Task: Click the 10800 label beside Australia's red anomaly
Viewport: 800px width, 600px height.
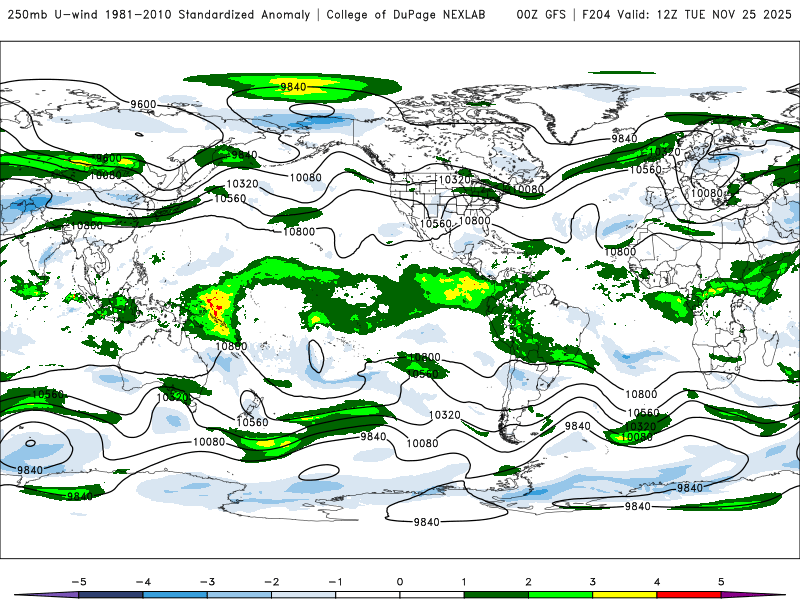Action: [x=231, y=346]
